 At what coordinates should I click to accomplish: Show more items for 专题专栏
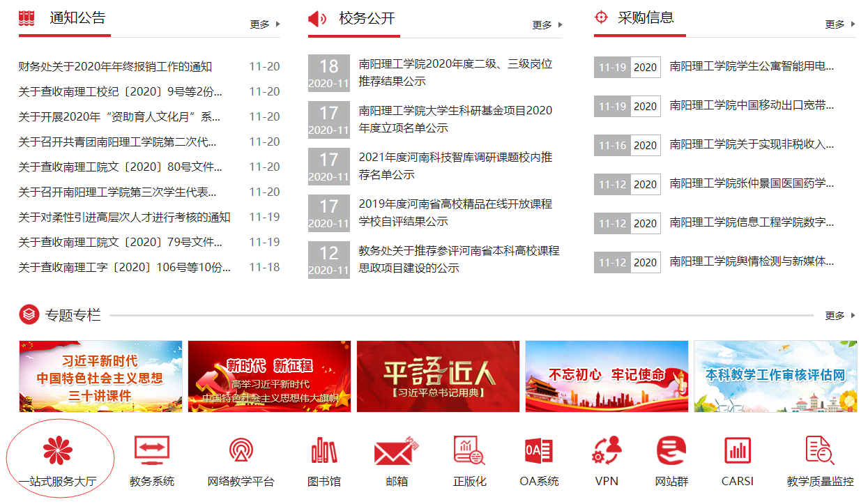click(839, 316)
